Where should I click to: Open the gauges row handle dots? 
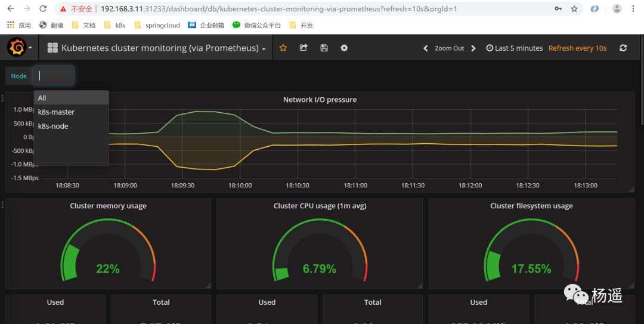(2, 204)
